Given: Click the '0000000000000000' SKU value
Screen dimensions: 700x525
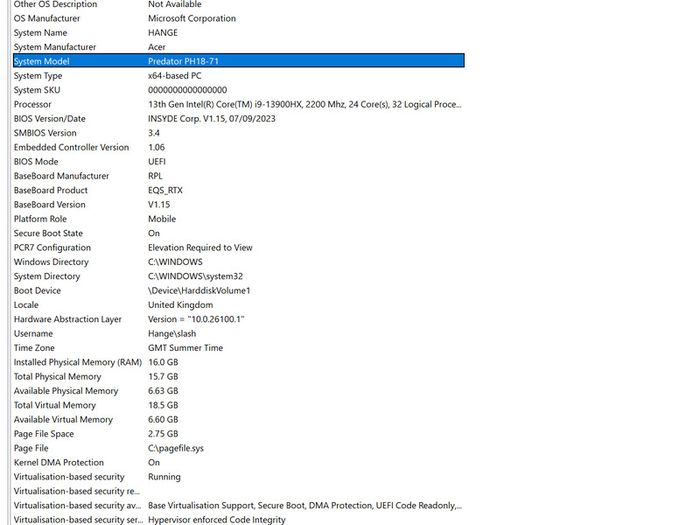Looking at the screenshot, I should [x=188, y=90].
